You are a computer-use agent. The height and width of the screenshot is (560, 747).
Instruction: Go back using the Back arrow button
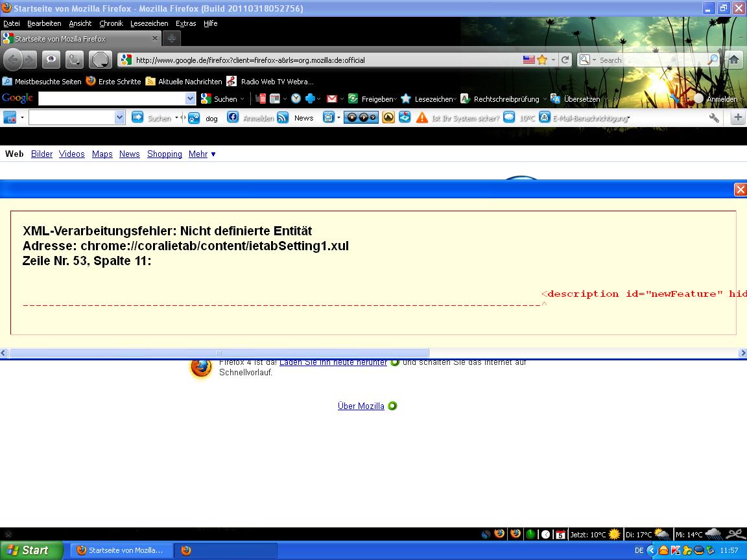pos(13,60)
